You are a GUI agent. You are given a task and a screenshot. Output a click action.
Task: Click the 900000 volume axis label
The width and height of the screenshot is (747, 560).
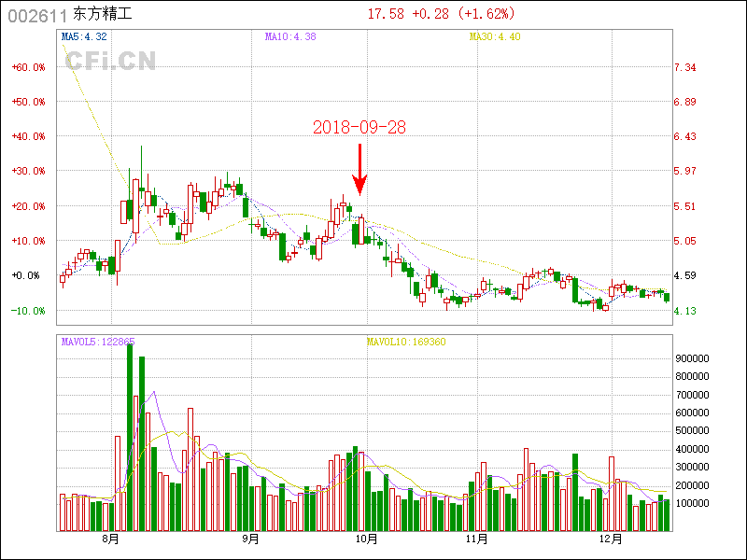pos(692,358)
